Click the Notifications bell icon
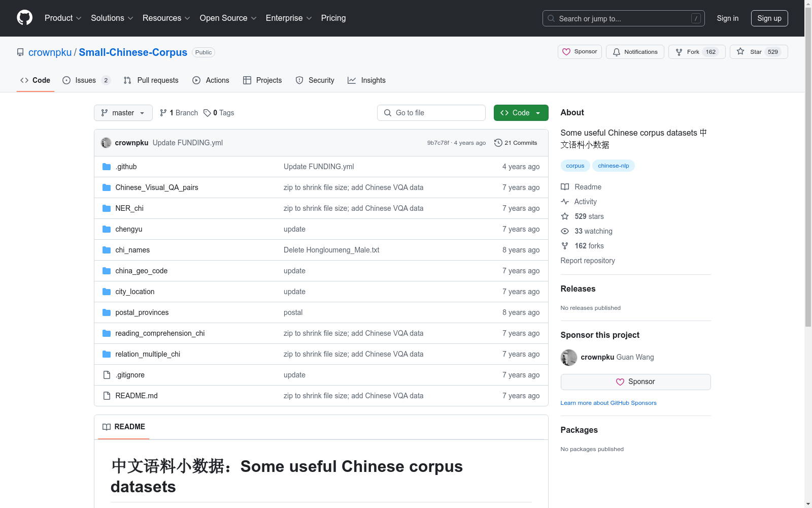812x508 pixels. click(x=617, y=52)
